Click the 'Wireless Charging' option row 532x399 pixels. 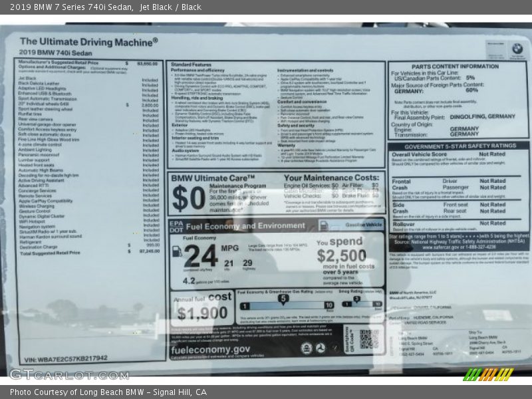(x=88, y=206)
